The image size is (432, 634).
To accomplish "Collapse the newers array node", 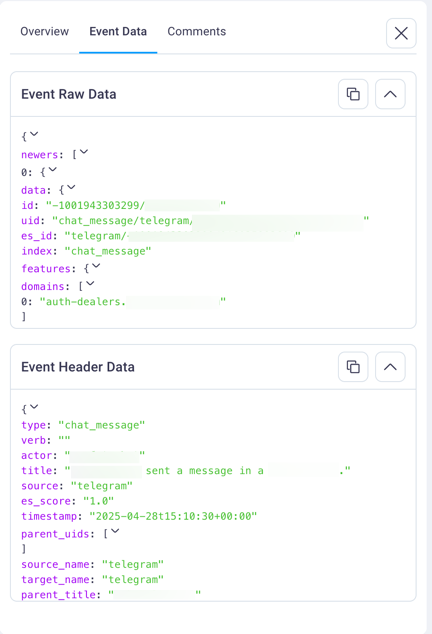I will [x=84, y=152].
